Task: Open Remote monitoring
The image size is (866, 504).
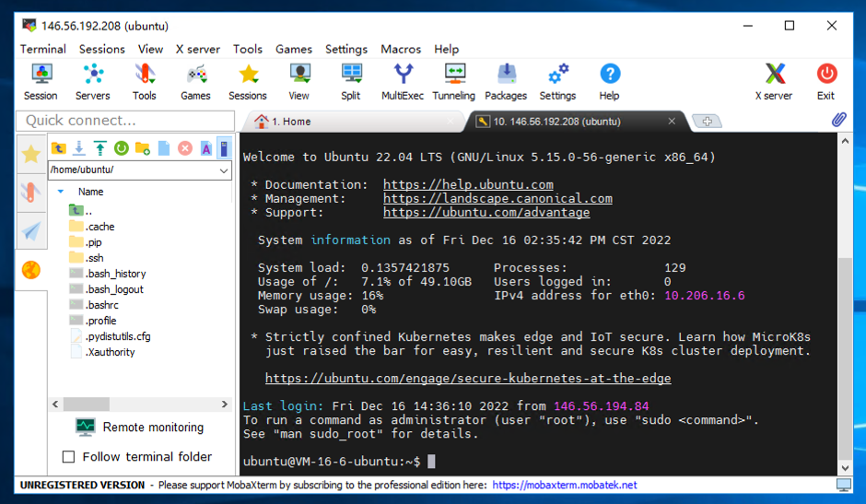Action: coord(139,428)
